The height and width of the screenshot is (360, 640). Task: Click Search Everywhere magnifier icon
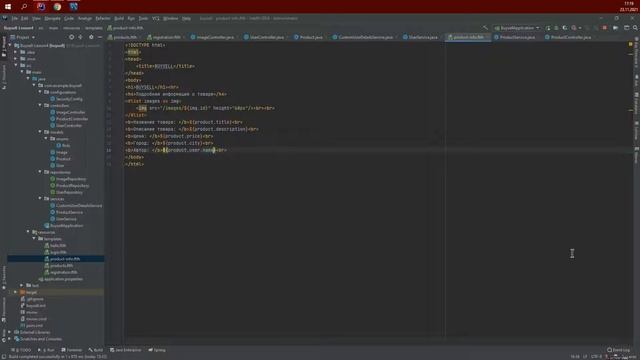point(636,28)
